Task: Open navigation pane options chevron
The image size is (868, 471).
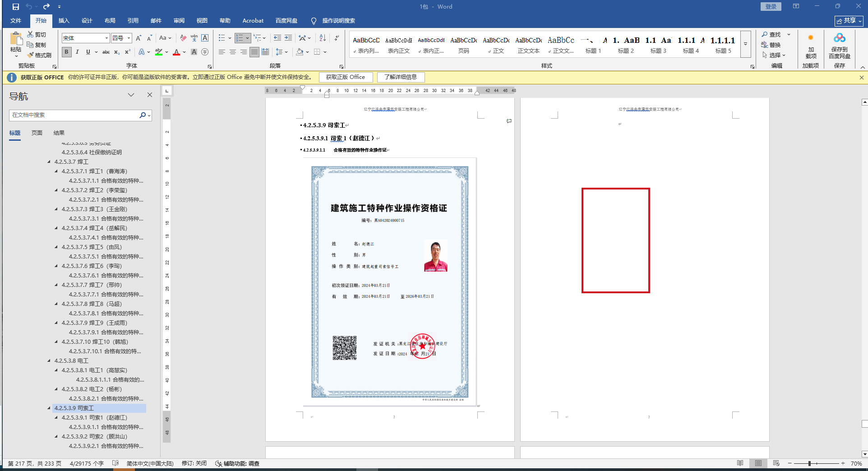Action: point(131,95)
